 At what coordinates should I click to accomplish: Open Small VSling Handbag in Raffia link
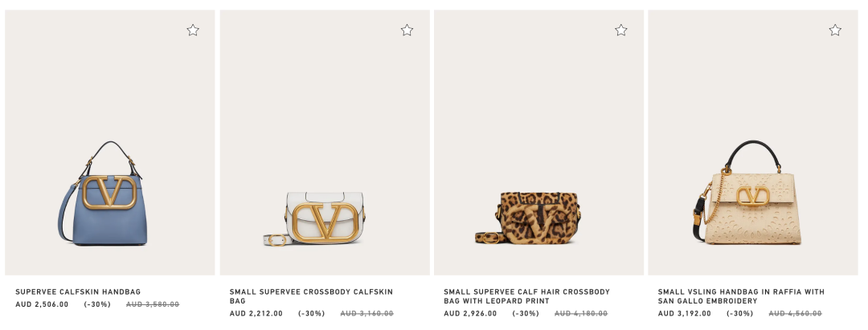(741, 296)
